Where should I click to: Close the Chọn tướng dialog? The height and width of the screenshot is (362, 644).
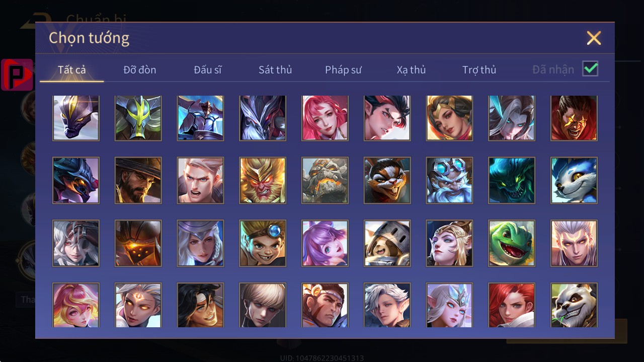[x=594, y=38]
